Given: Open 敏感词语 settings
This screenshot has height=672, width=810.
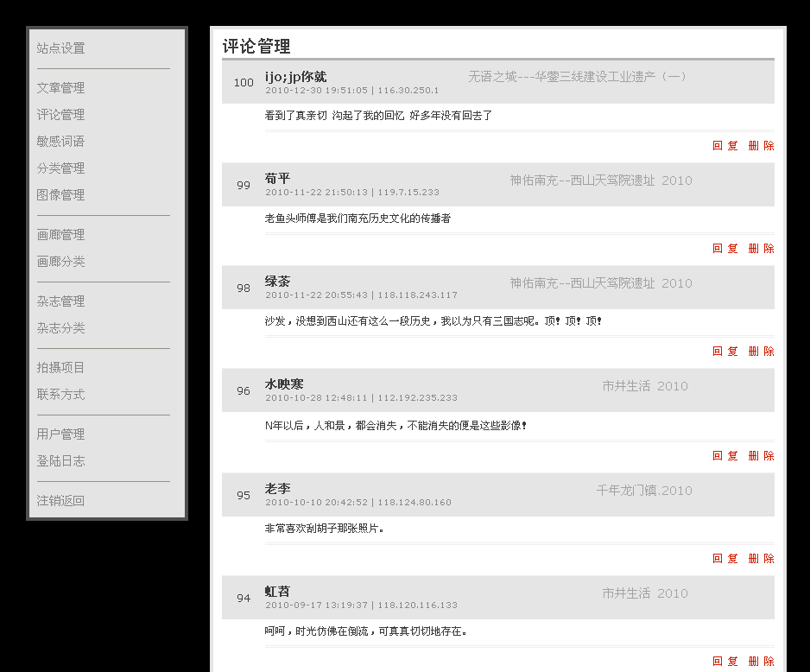Looking at the screenshot, I should 60,142.
